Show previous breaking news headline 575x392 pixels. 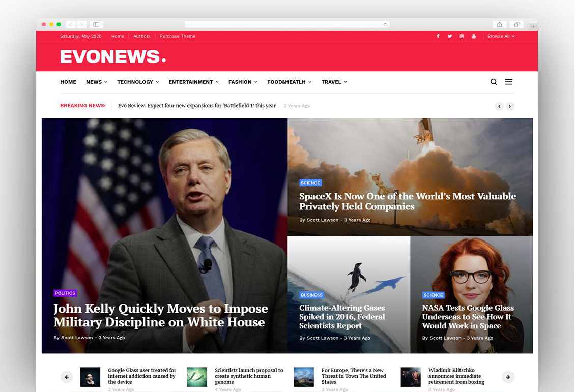pos(499,106)
